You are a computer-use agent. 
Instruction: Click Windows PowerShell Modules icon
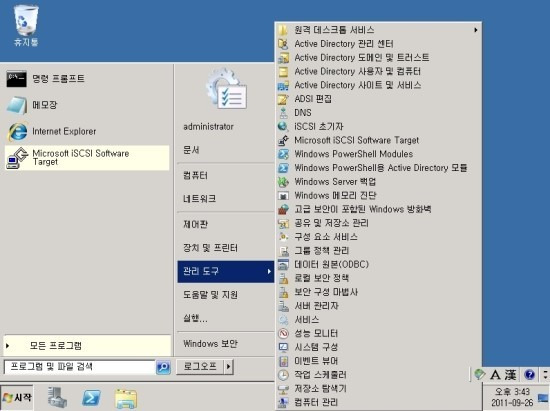click(283, 154)
